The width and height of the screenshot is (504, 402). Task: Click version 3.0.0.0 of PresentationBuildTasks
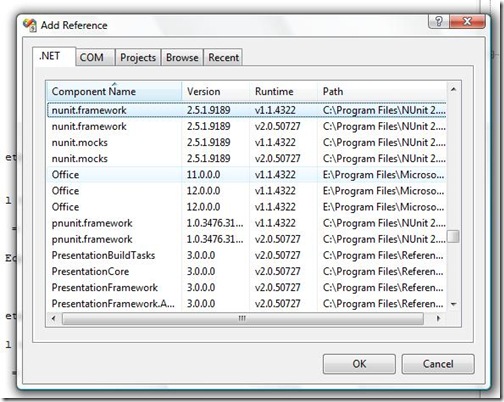point(201,255)
